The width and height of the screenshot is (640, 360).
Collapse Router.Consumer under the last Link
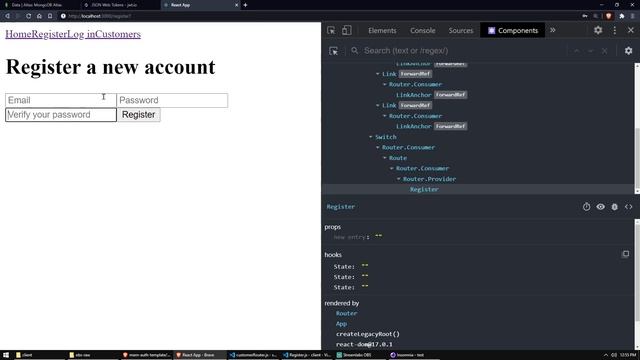(384, 116)
